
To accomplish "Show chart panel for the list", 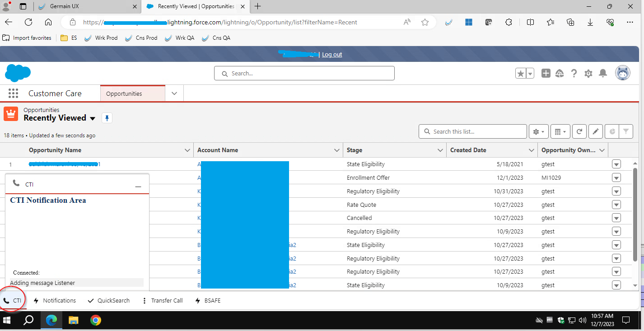I will point(612,131).
